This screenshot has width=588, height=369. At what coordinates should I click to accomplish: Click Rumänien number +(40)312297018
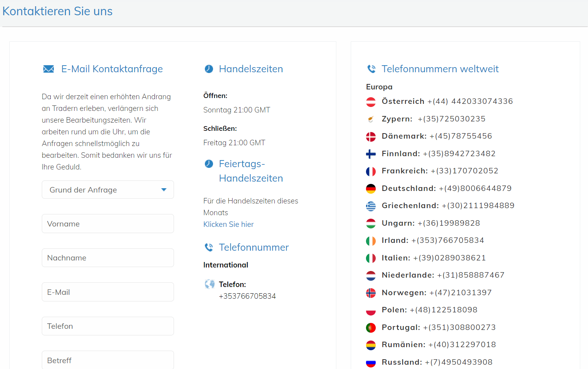[x=462, y=344]
